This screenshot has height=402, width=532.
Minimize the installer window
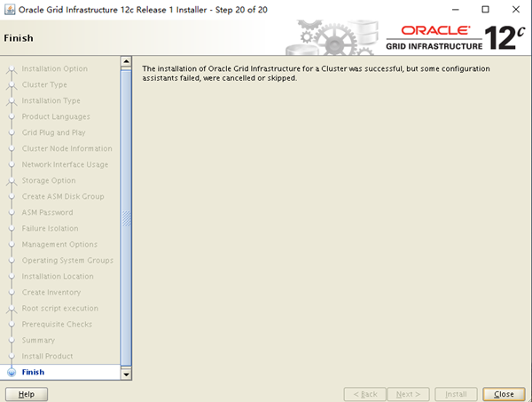[x=456, y=10]
